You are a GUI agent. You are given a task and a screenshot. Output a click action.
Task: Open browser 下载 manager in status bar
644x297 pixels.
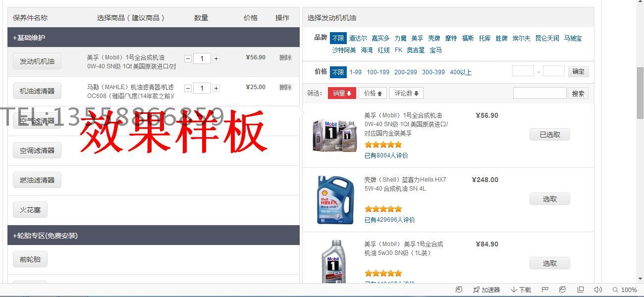tap(521, 290)
